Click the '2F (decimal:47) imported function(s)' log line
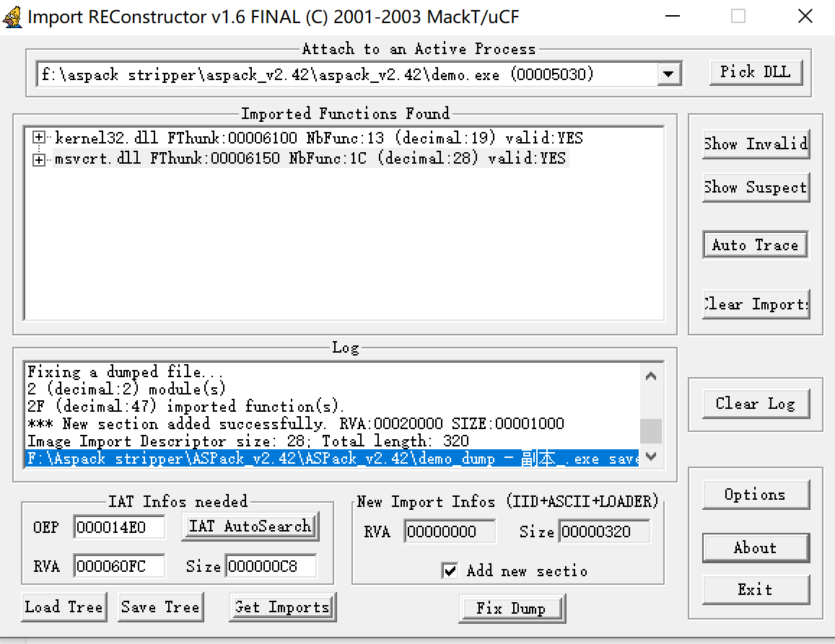 coord(186,406)
